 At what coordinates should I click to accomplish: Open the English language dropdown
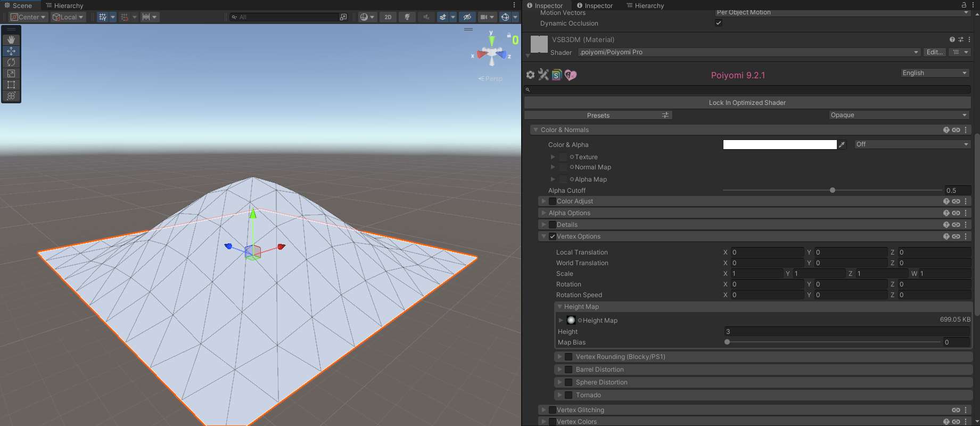(935, 73)
